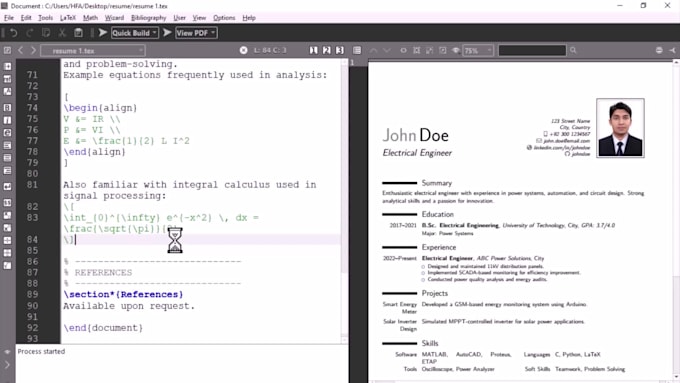The width and height of the screenshot is (680, 383).
Task: Go to previous PDF page arrow
Action: pyautogui.click(x=373, y=50)
